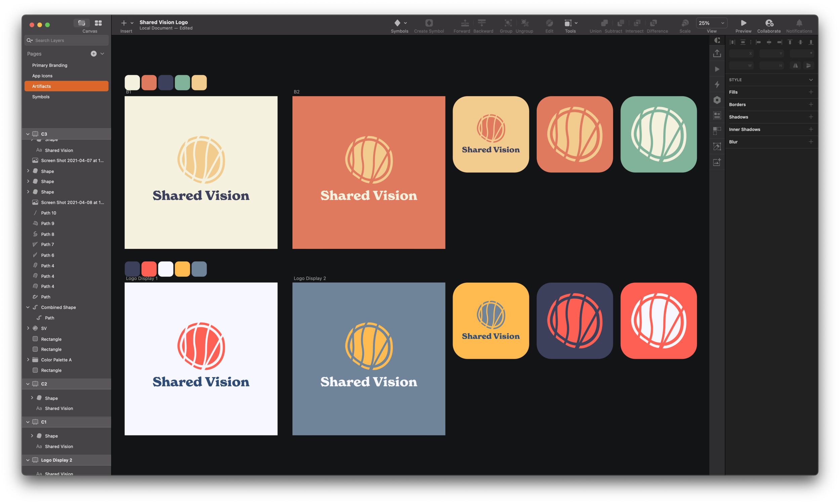Send layer Backward with toolbar icon
The height and width of the screenshot is (504, 840).
482,23
